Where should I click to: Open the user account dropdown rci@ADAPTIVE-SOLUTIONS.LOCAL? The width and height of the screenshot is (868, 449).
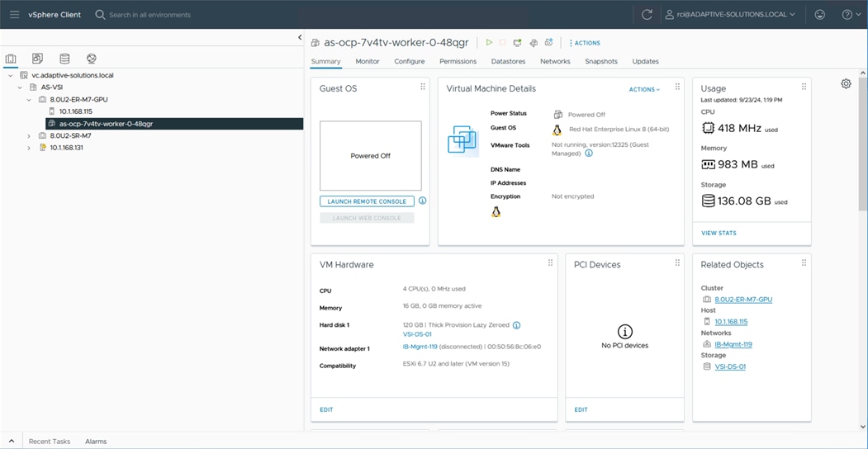click(731, 15)
